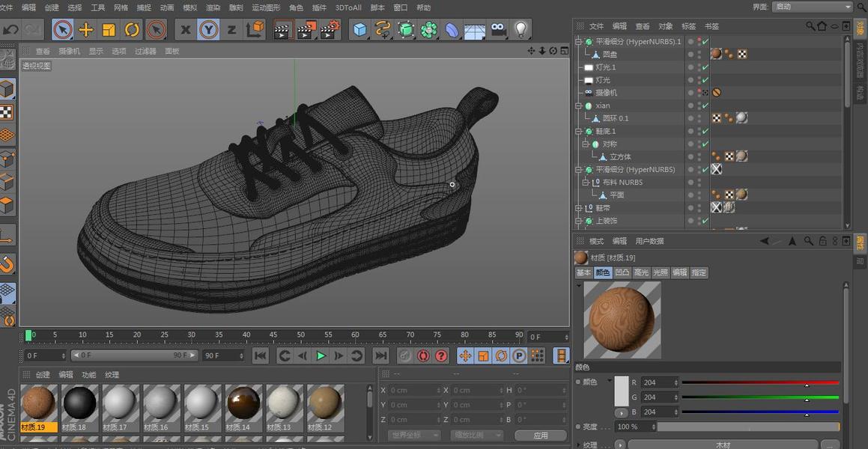The height and width of the screenshot is (449, 868).
Task: Click the 应用 button
Action: 540,435
